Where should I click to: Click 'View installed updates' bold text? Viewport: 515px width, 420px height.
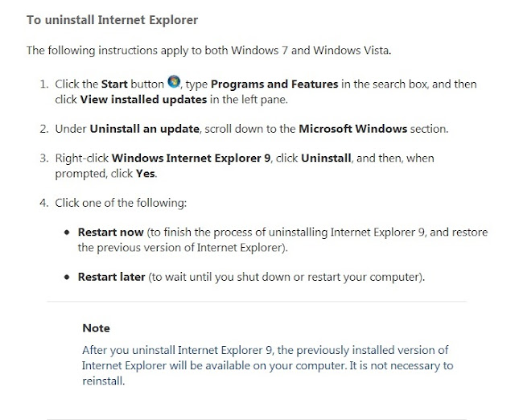tap(143, 100)
